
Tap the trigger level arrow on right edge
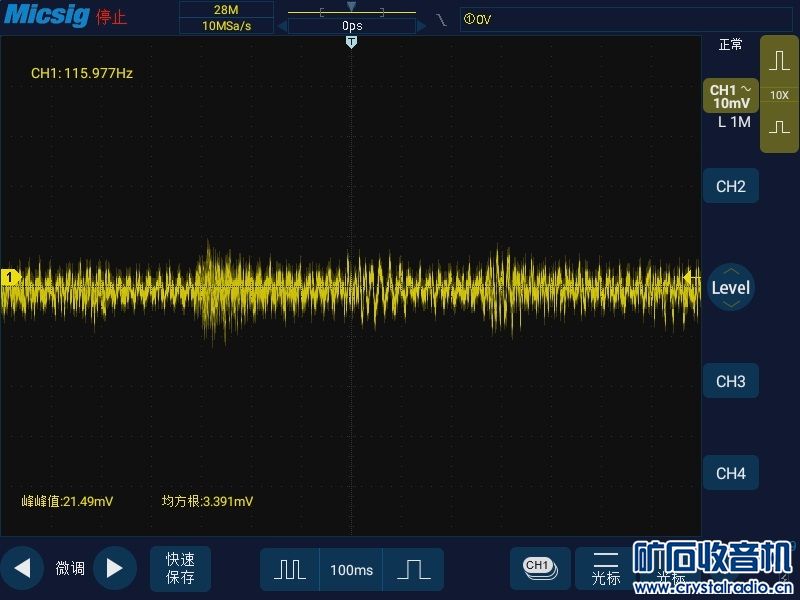[690, 278]
